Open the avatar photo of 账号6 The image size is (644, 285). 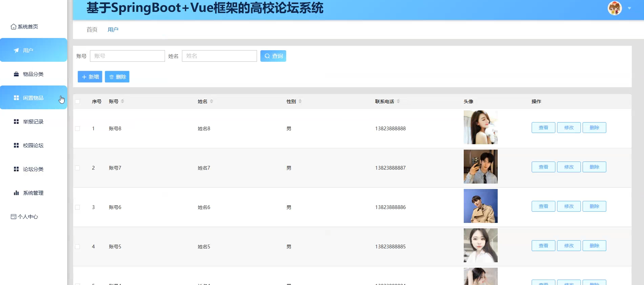tap(481, 206)
